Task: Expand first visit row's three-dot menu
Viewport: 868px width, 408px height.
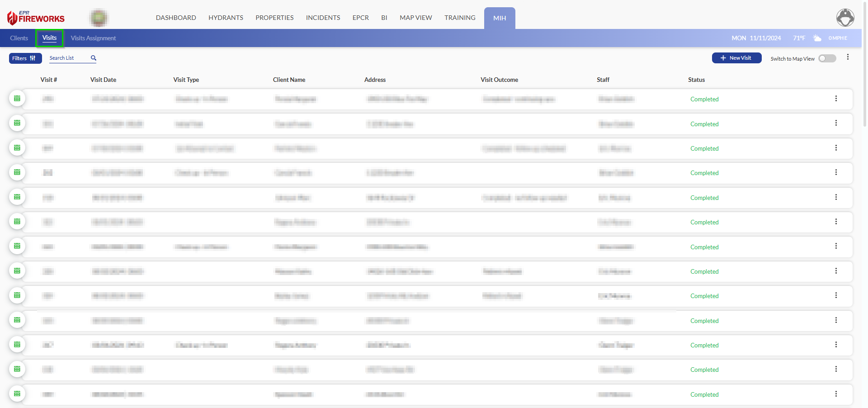Action: click(836, 99)
